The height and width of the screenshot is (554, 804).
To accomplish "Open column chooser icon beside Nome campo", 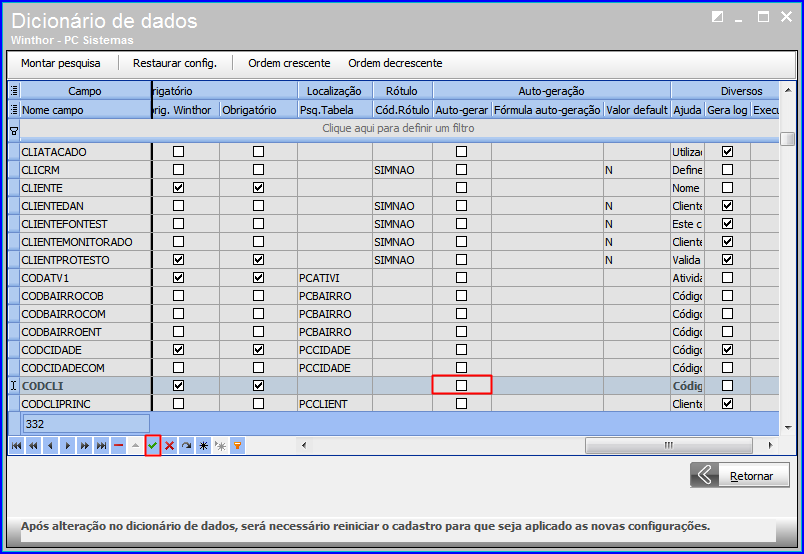I will [x=14, y=110].
